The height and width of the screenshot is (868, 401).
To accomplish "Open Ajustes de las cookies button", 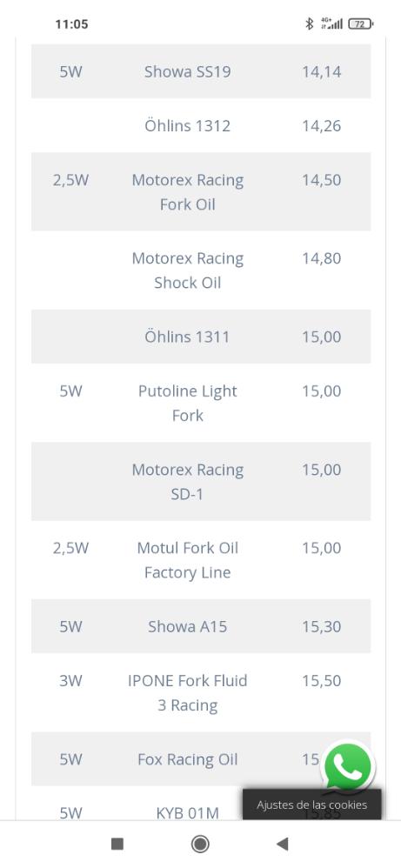I will [311, 805].
